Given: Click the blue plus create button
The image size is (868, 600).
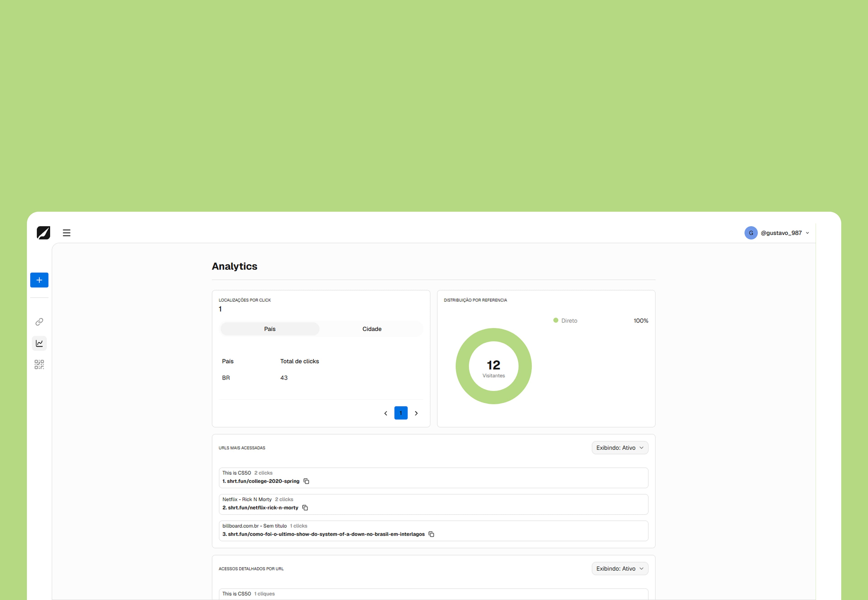Looking at the screenshot, I should [39, 280].
